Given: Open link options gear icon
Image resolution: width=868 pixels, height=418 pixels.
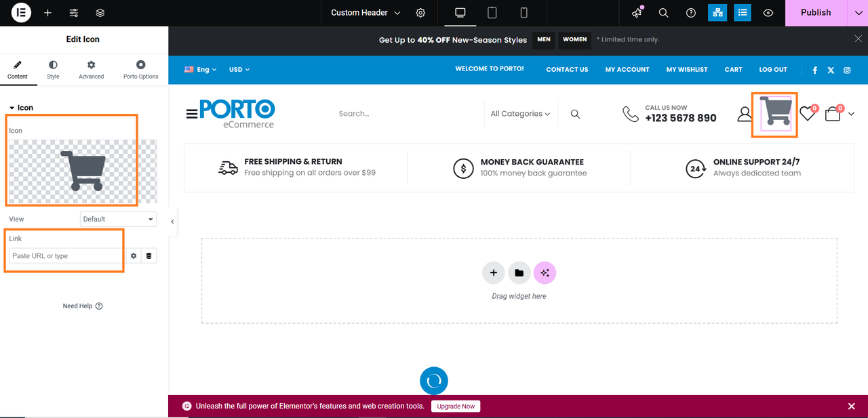Looking at the screenshot, I should tap(134, 256).
